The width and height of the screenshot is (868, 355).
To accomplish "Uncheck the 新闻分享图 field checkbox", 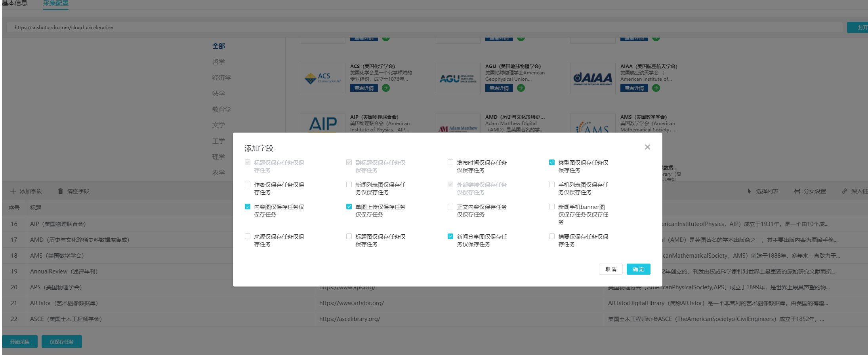I will (x=450, y=236).
